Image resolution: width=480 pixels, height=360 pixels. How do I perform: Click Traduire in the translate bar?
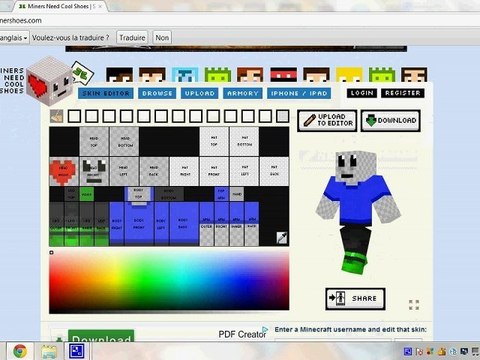click(132, 38)
